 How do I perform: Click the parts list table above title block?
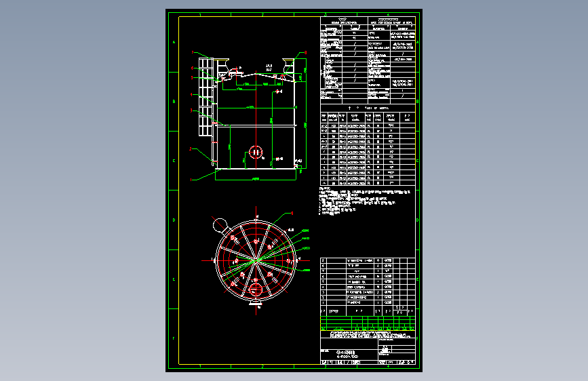[368, 286]
